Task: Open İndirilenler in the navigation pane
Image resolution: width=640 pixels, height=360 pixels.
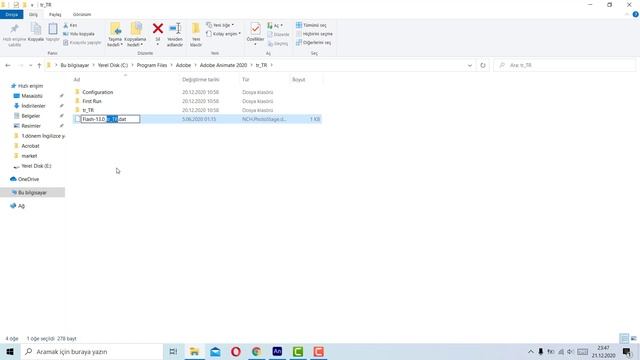Action: 33,106
